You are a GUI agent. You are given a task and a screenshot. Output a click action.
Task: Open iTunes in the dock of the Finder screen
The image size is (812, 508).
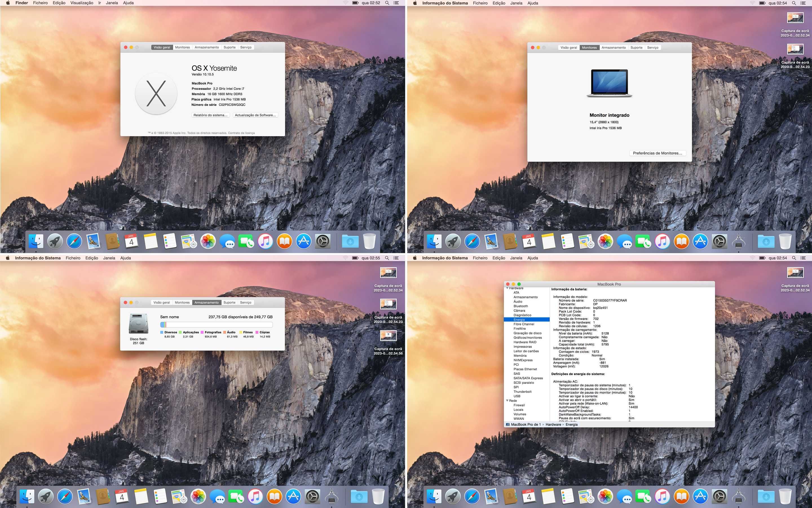pyautogui.click(x=265, y=241)
